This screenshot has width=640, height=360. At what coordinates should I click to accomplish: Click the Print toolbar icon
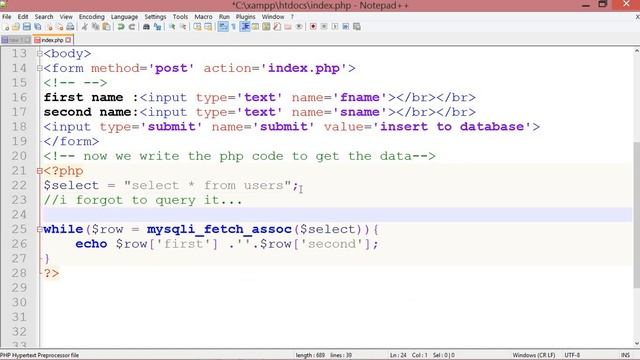point(70,27)
